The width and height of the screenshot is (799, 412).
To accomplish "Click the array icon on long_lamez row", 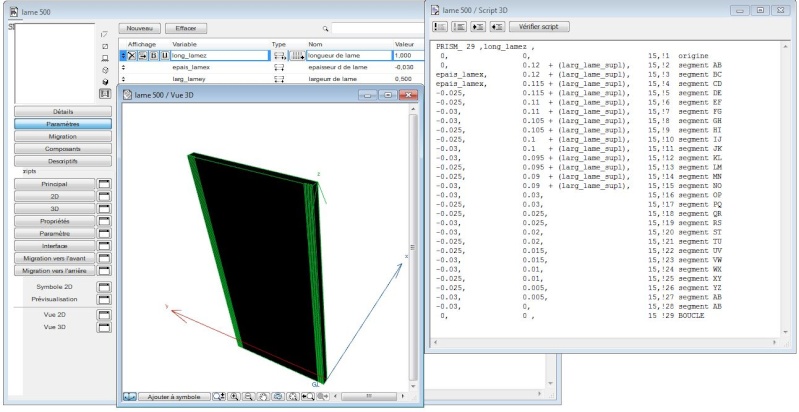I will pyautogui.click(x=297, y=56).
